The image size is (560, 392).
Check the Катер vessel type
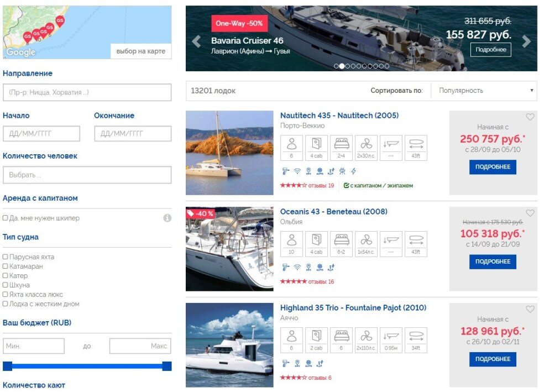[5, 275]
